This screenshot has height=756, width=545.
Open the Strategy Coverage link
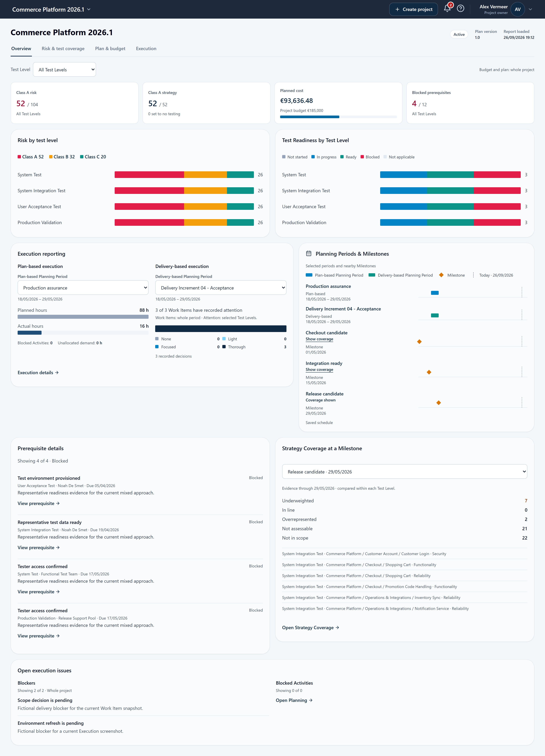click(311, 628)
